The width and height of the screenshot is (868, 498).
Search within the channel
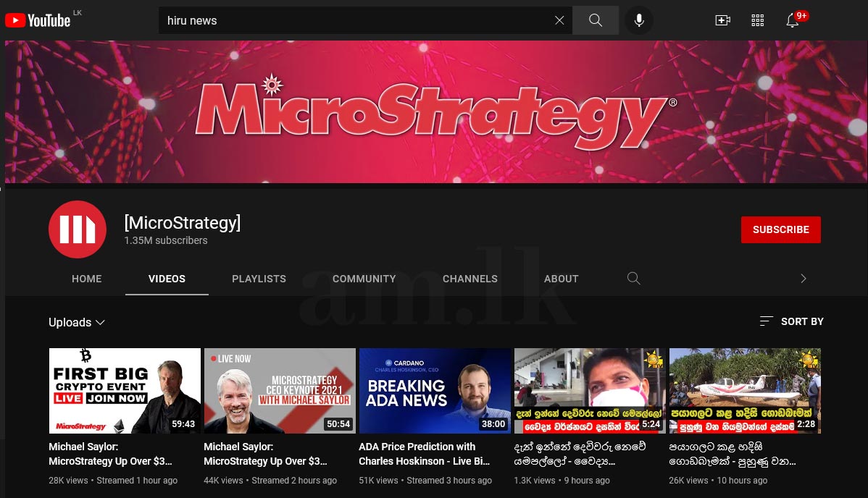634,279
